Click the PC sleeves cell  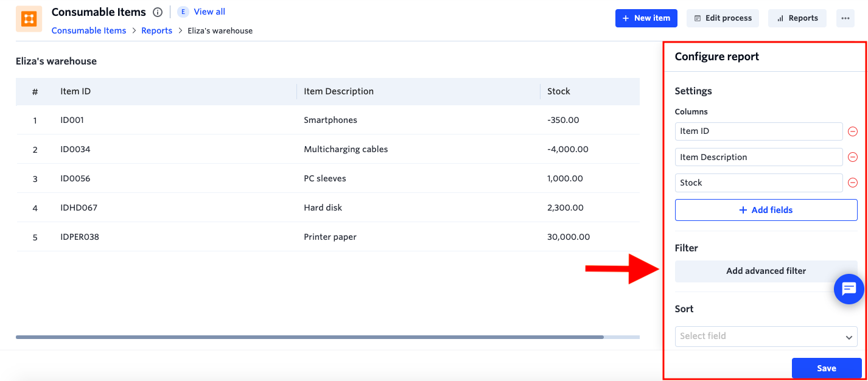[x=324, y=178]
